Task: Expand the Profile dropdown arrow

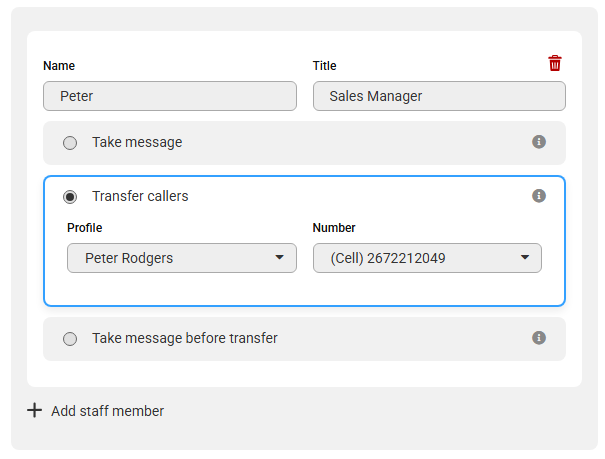Action: click(279, 258)
